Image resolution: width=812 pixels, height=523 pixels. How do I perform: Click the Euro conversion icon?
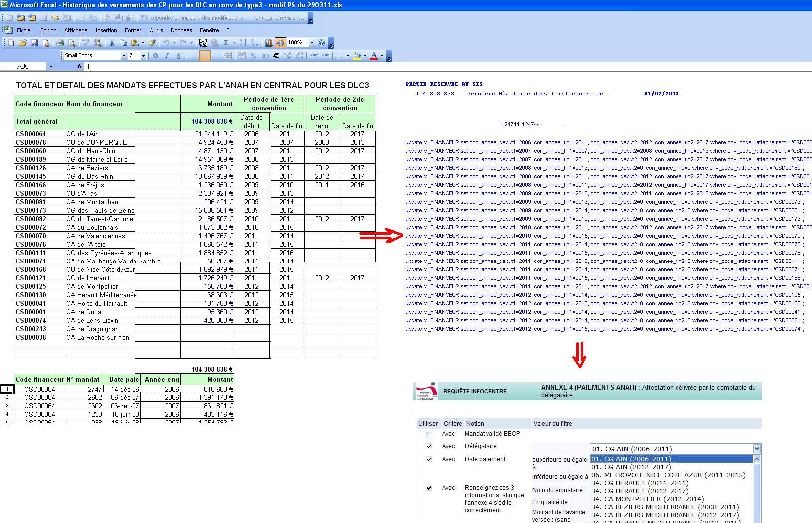click(x=203, y=43)
